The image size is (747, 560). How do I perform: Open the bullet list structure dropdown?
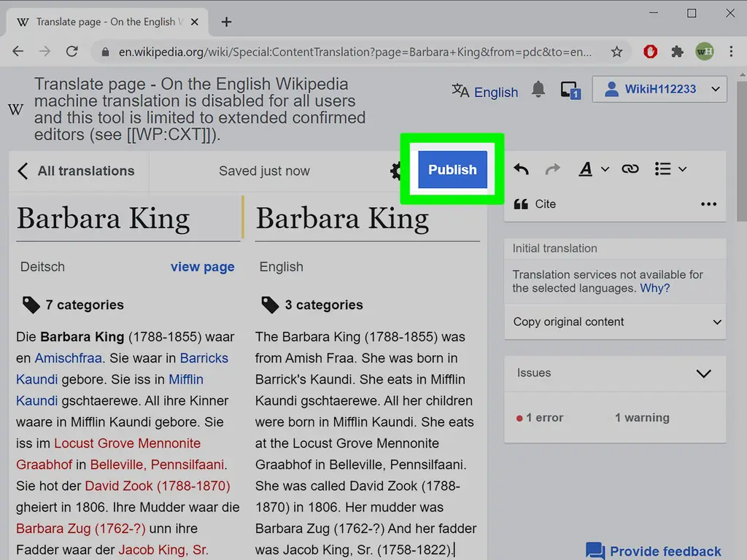(x=670, y=169)
